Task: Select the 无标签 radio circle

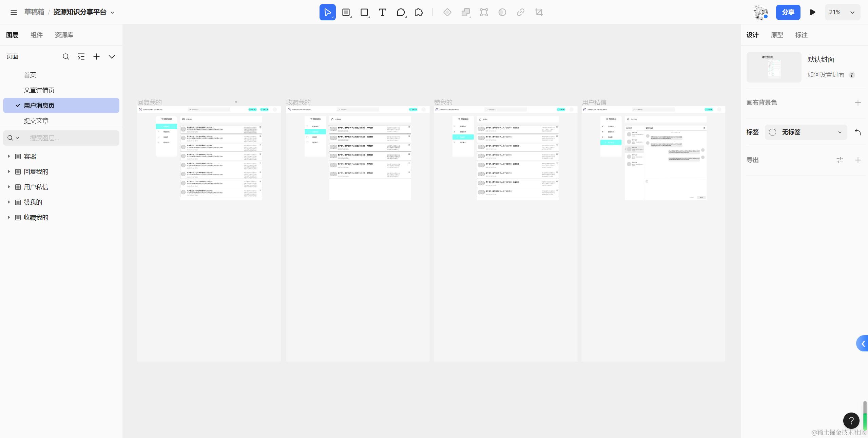Action: pos(772,132)
